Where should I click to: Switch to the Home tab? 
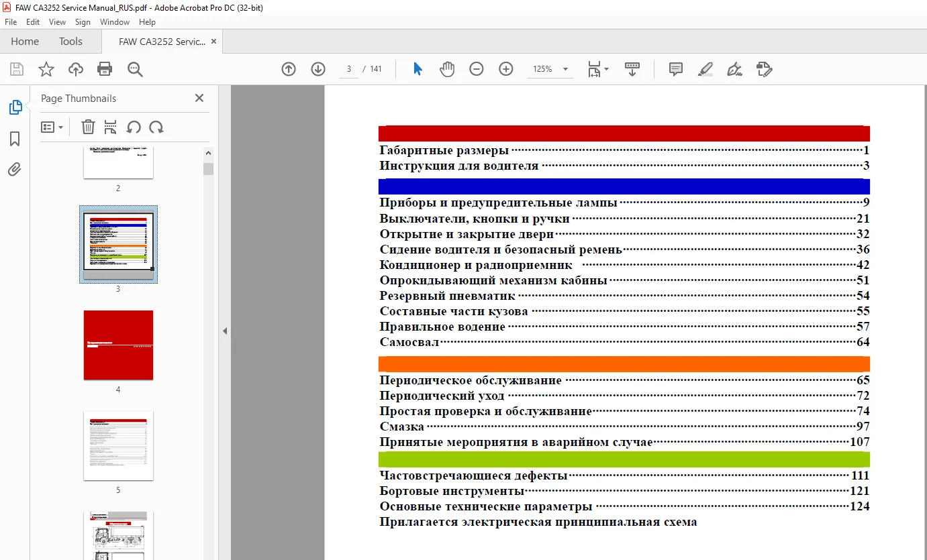point(25,42)
